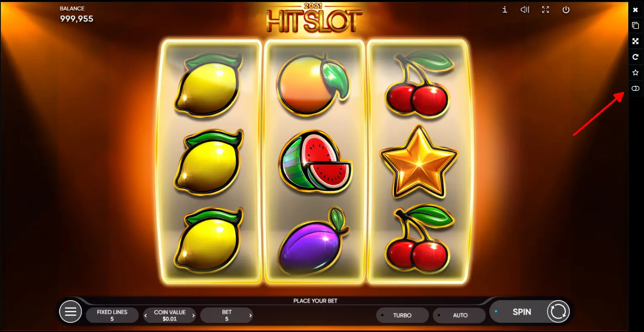Click the power exit icon

pyautogui.click(x=566, y=10)
